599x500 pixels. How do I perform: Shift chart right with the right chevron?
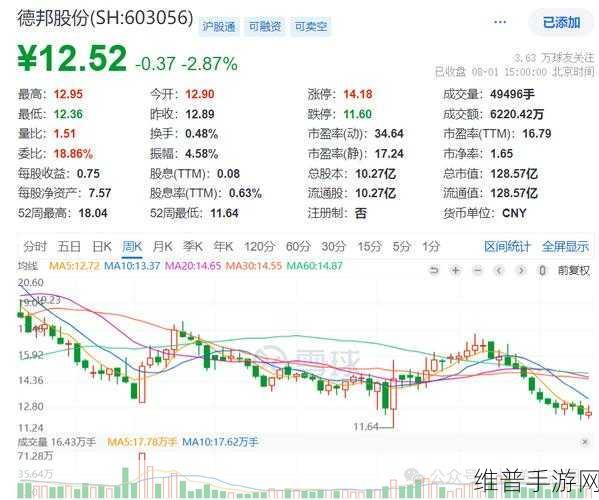coord(520,270)
